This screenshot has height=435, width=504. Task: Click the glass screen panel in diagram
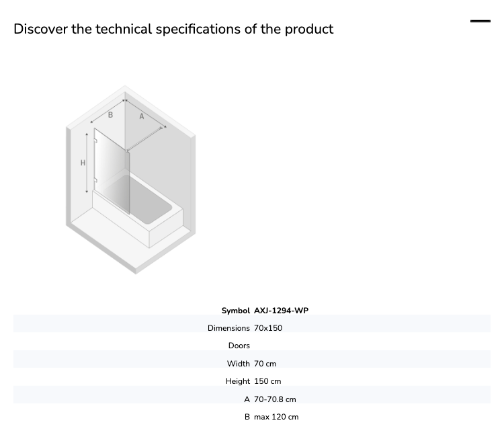point(112,171)
